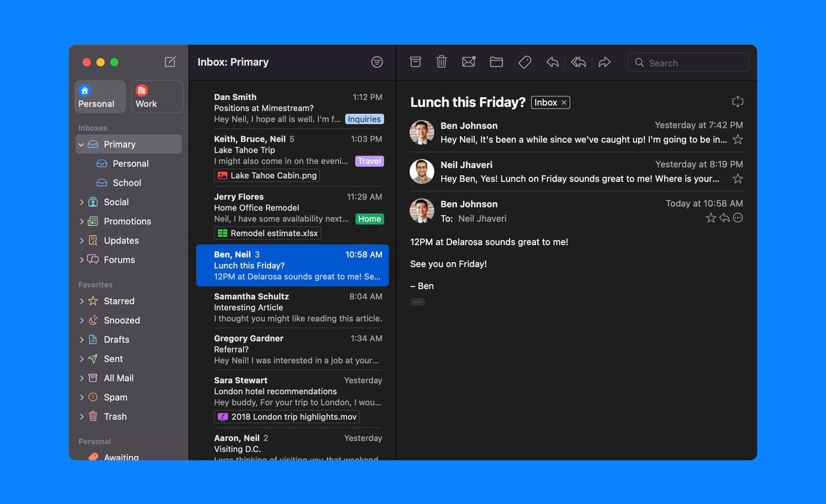
Task: Reply all using the double arrow icon
Action: (x=578, y=62)
